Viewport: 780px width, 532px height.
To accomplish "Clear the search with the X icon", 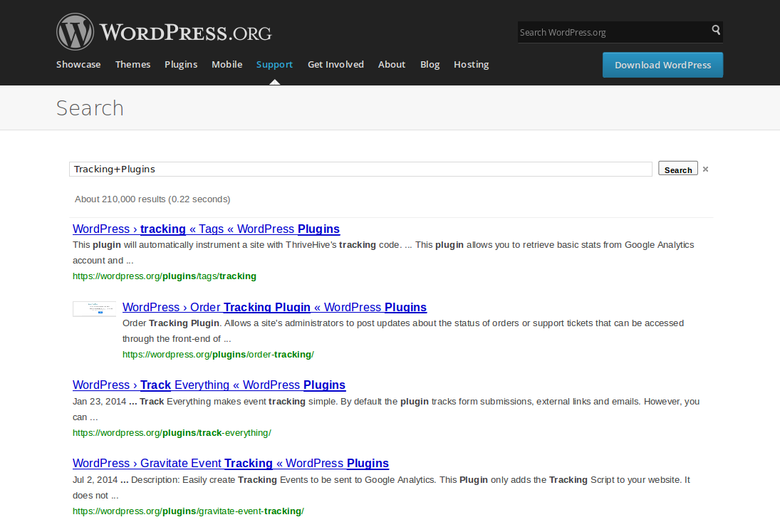I will [705, 169].
